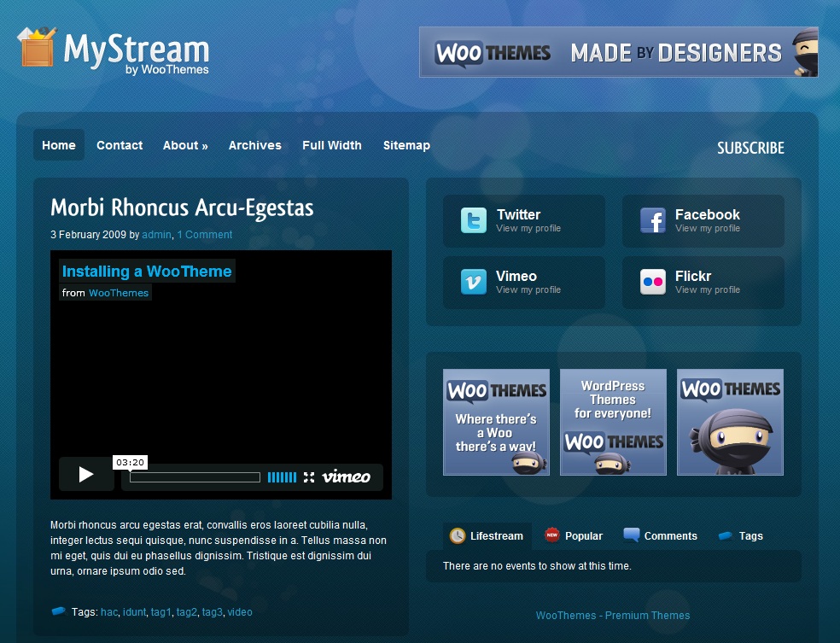This screenshot has width=840, height=643.
Task: Open the 'tag3' tag link
Action: tap(213, 612)
